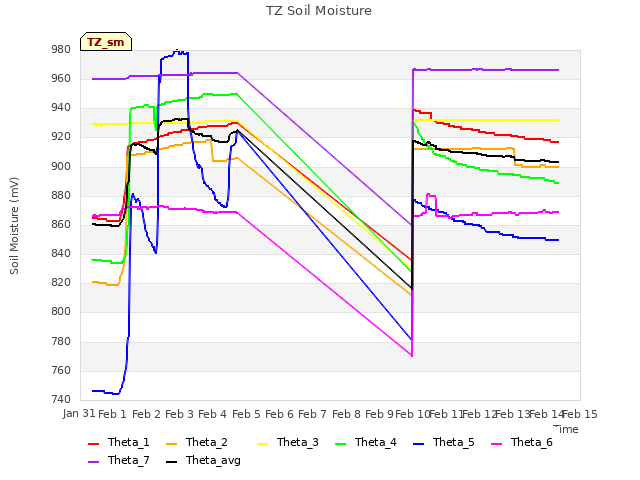
Task: Click the Feb 3 x-axis date label
Action: point(180,414)
